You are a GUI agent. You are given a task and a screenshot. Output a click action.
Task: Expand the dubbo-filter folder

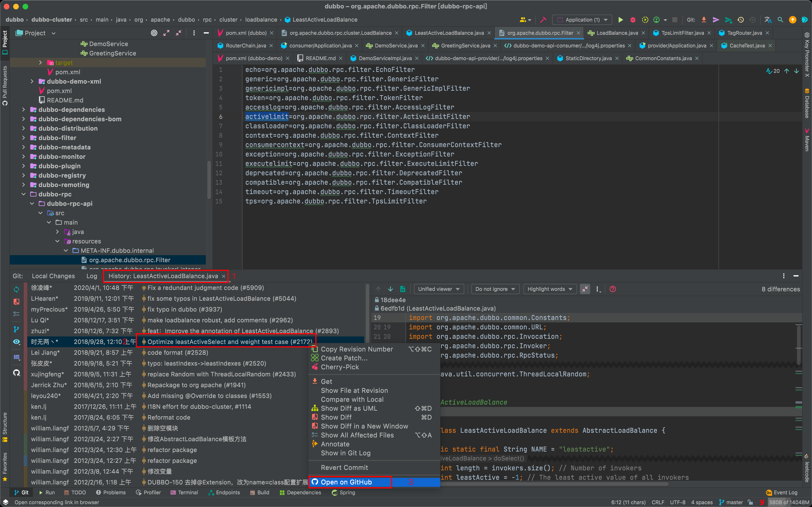[x=23, y=138]
